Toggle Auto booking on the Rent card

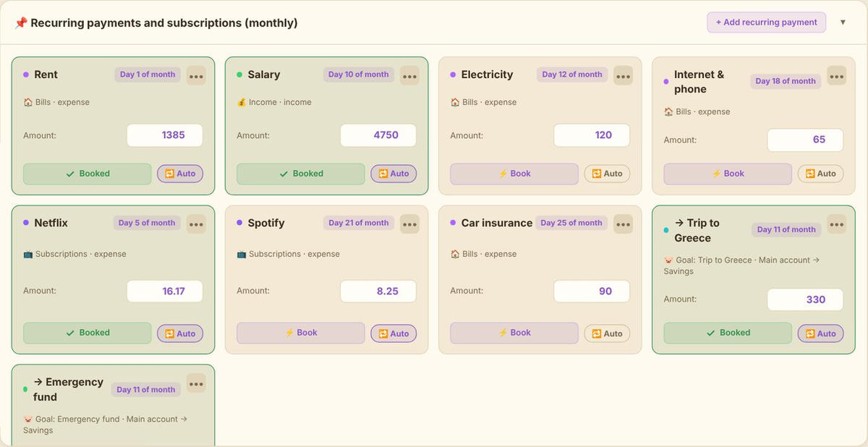click(180, 174)
